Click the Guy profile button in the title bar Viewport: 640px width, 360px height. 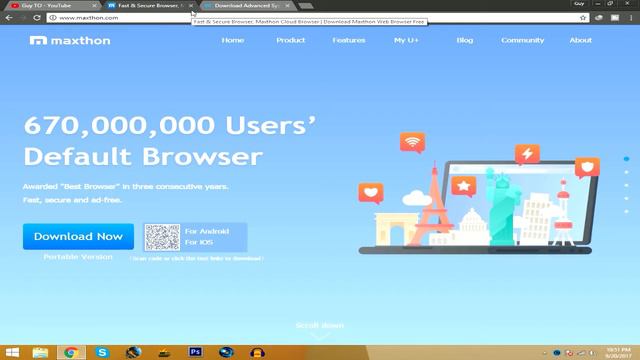[x=579, y=4]
